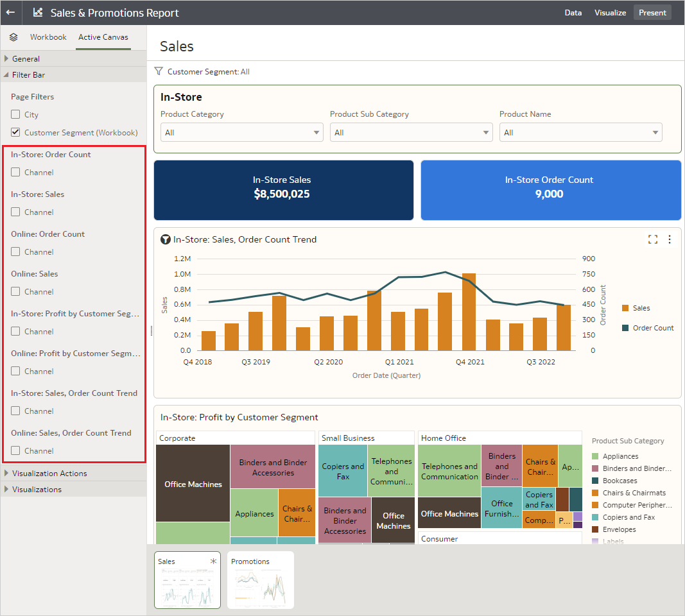Click the Present button
This screenshot has width=685, height=616.
pos(652,12)
